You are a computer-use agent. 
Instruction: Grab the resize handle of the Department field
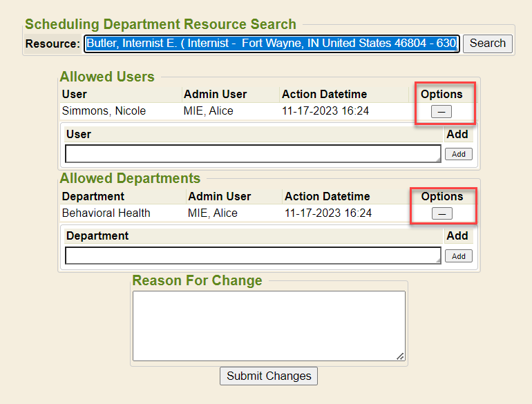pyautogui.click(x=437, y=261)
